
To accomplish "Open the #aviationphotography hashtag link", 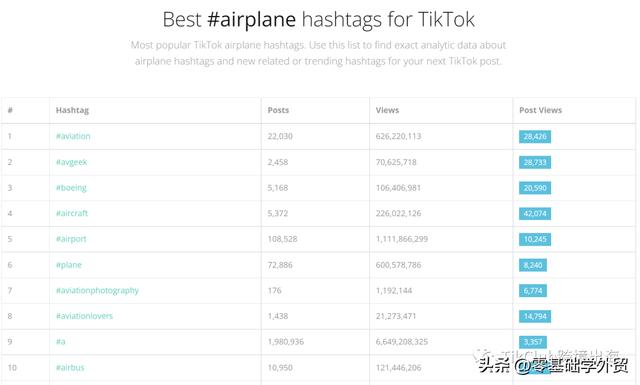I will [x=97, y=291].
